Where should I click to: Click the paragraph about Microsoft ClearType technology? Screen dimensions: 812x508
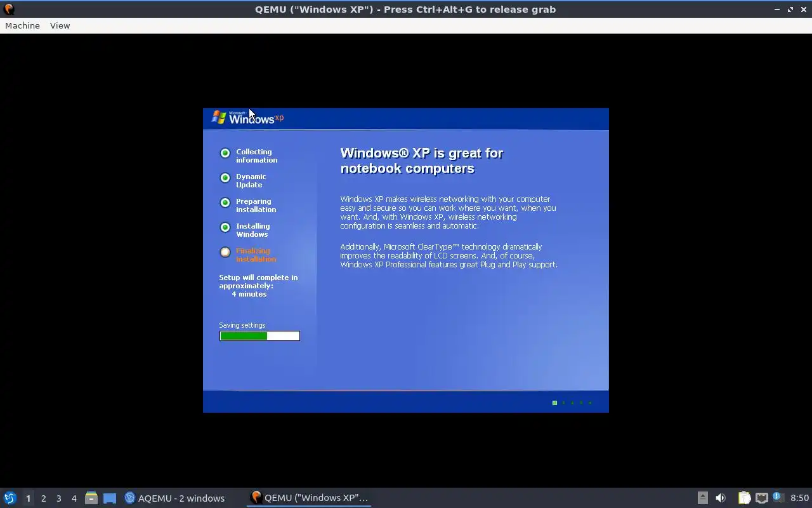point(449,256)
